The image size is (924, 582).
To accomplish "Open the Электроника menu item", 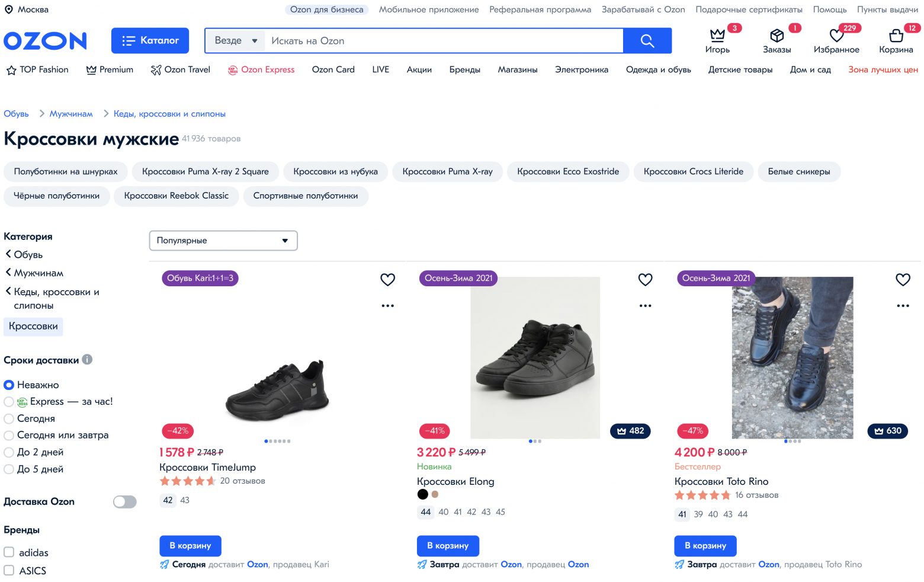I will pos(581,70).
